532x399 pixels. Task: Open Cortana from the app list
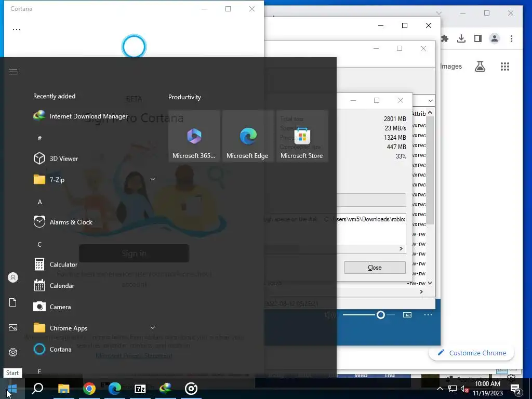point(52,349)
